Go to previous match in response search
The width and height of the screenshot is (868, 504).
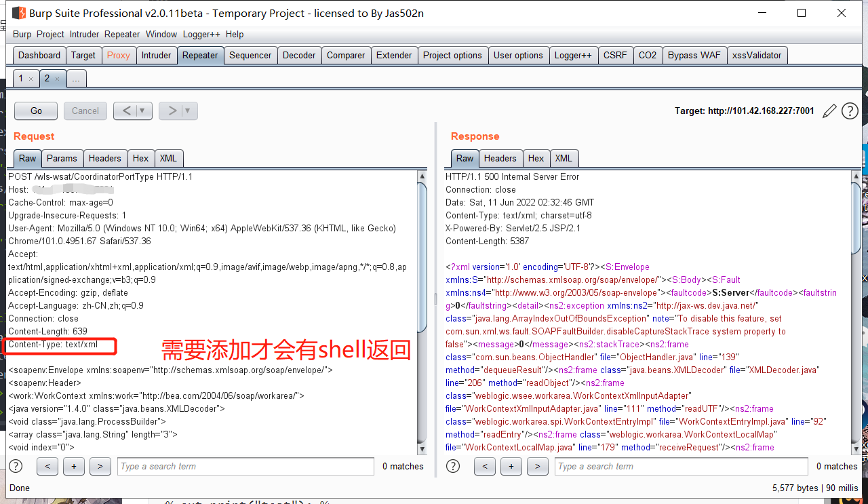point(485,466)
